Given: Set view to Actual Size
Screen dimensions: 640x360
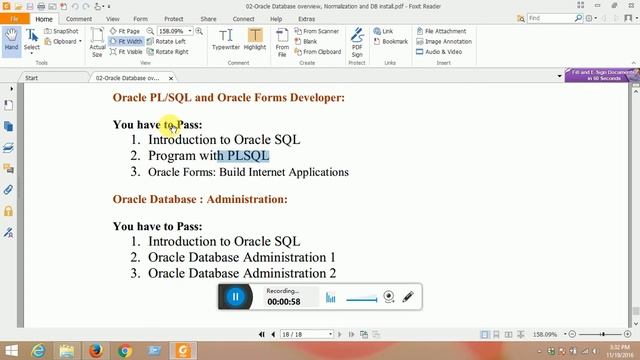Looking at the screenshot, I should 97,42.
